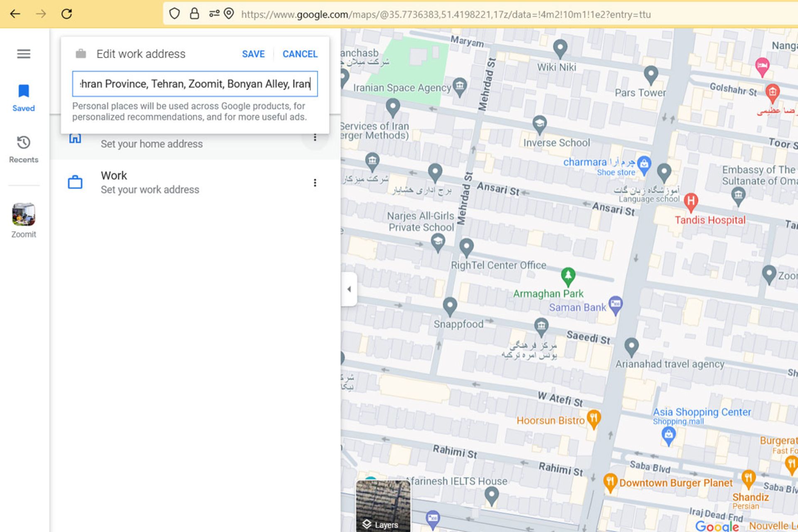Select the RighTel Center Office pin

pyautogui.click(x=466, y=248)
